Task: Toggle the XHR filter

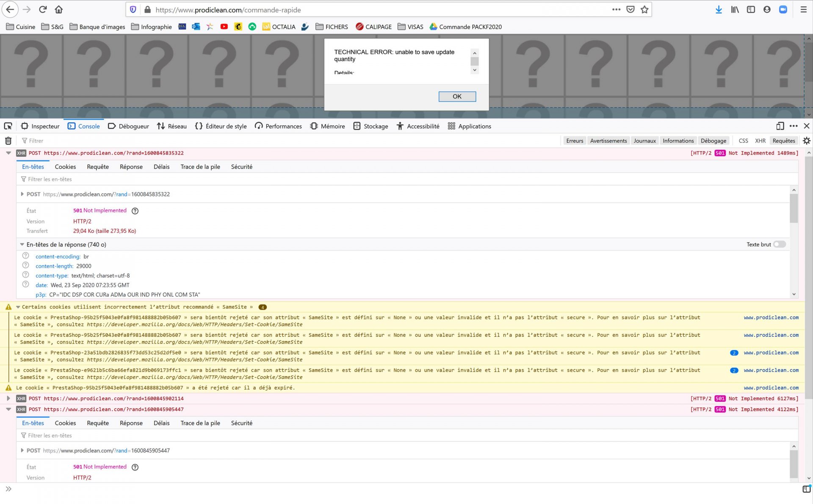Action: pyautogui.click(x=760, y=141)
